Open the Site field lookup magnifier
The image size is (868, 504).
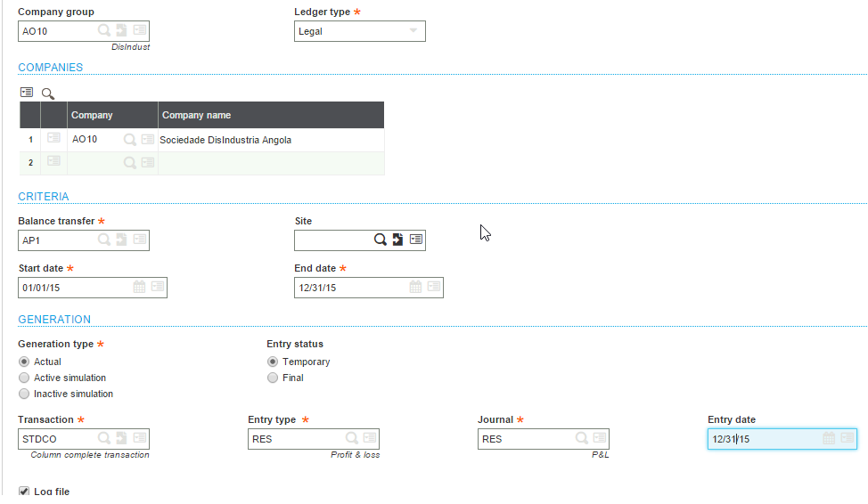pyautogui.click(x=380, y=240)
